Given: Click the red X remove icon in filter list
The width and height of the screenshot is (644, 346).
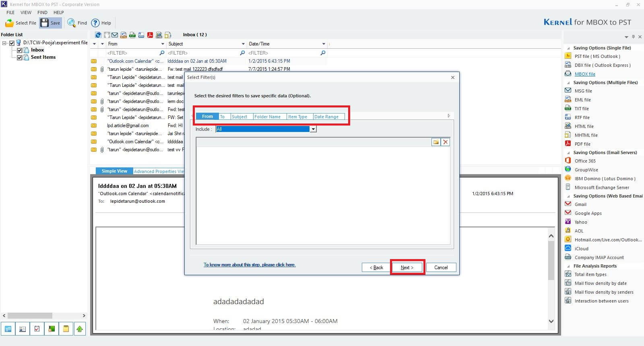Looking at the screenshot, I should click(x=445, y=142).
